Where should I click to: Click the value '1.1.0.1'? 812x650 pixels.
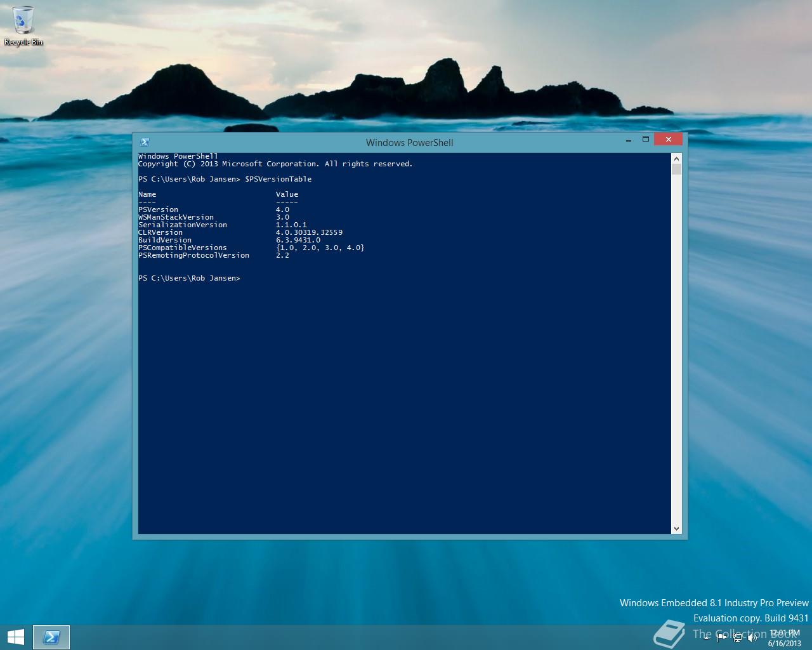[x=291, y=225]
